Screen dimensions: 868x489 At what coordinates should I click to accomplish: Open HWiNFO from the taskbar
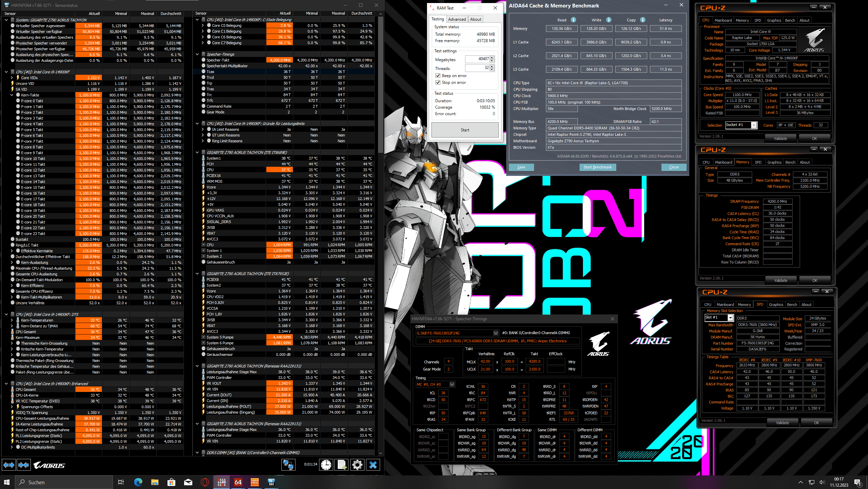tap(271, 482)
